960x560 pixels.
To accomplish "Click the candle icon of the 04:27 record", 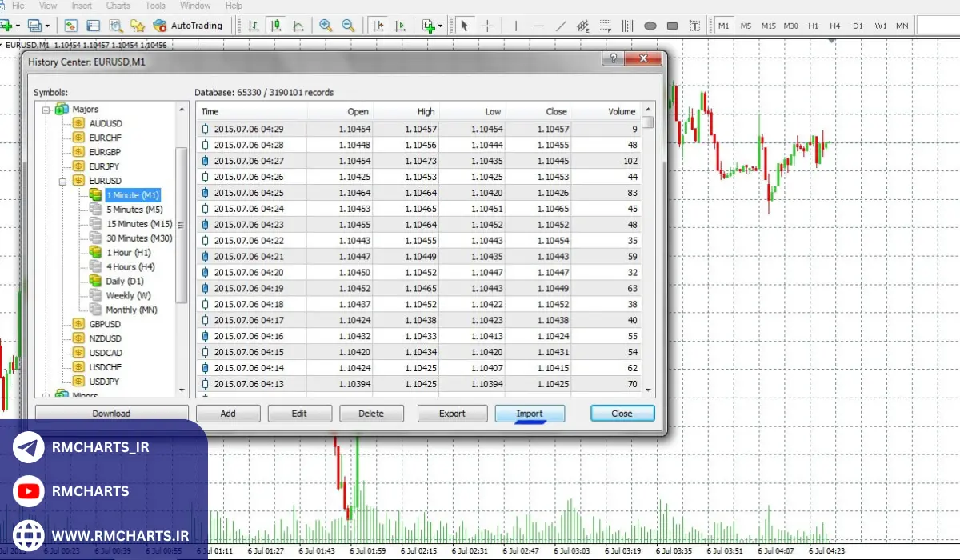I will (206, 161).
